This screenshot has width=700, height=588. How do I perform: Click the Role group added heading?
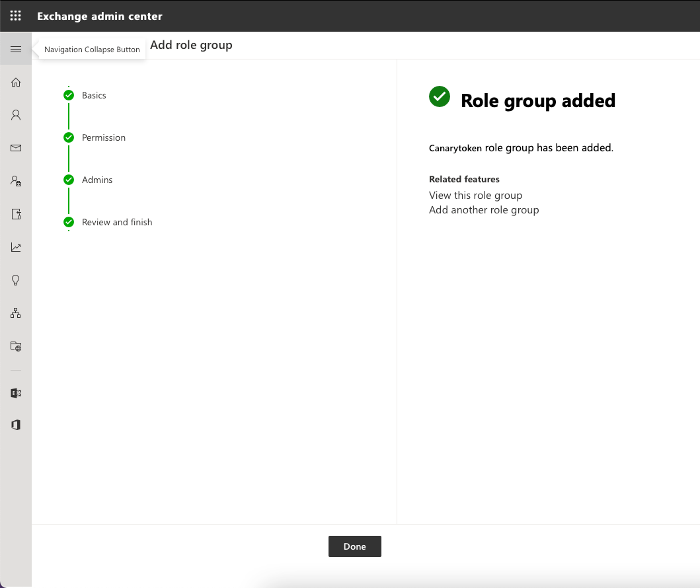coord(538,100)
